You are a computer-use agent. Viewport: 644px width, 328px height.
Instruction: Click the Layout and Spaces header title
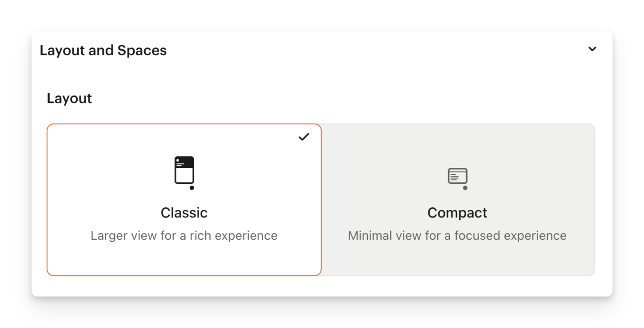(x=103, y=51)
